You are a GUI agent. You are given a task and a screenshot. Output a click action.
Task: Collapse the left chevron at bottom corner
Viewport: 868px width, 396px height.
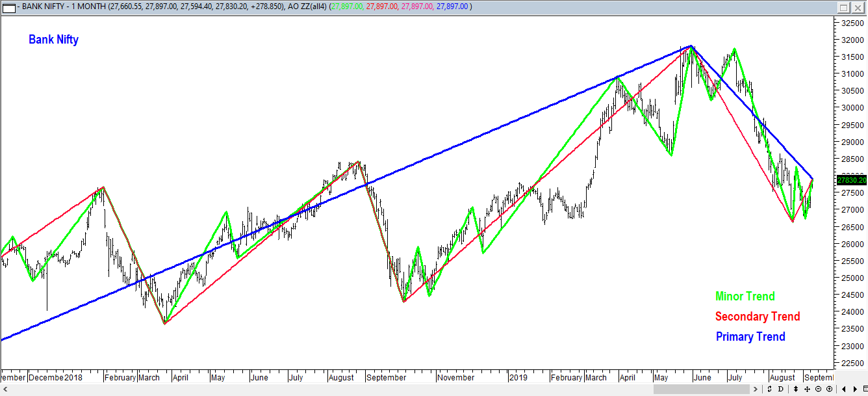6,389
